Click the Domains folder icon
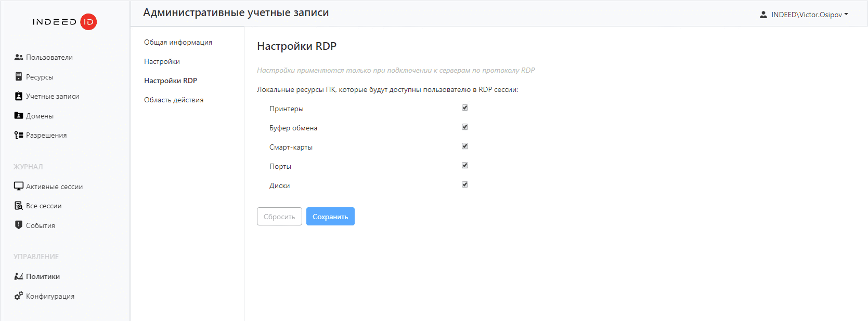This screenshot has width=868, height=321. [19, 116]
